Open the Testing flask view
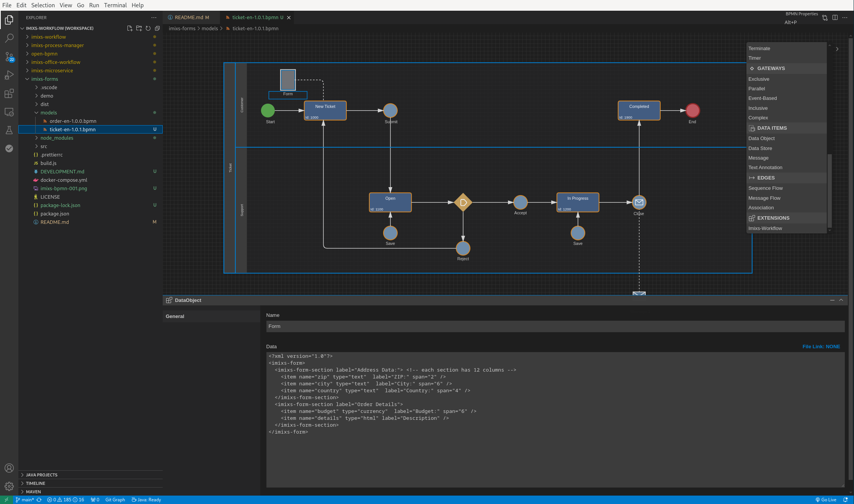Viewport: 854px width, 504px height. pyautogui.click(x=9, y=130)
